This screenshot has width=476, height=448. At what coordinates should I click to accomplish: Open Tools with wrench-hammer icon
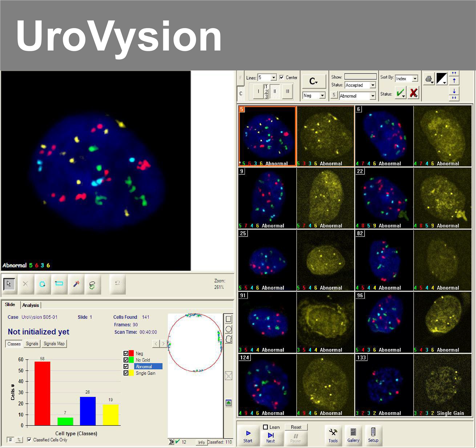333,435
